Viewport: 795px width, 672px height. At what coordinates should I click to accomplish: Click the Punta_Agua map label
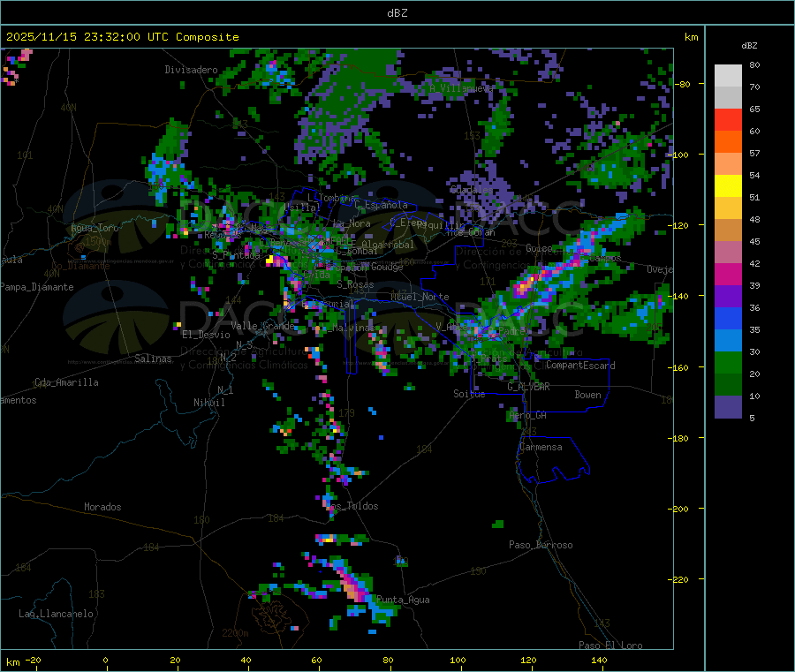click(x=403, y=600)
